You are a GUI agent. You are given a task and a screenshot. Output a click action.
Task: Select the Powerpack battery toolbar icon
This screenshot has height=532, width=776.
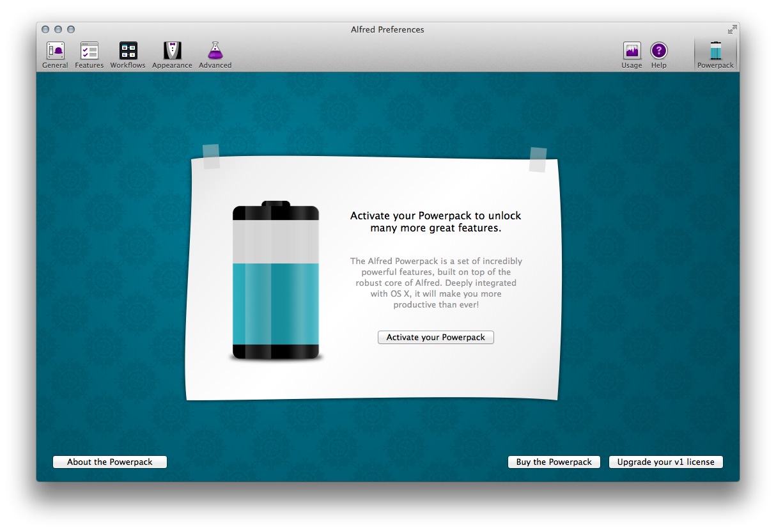pyautogui.click(x=715, y=51)
